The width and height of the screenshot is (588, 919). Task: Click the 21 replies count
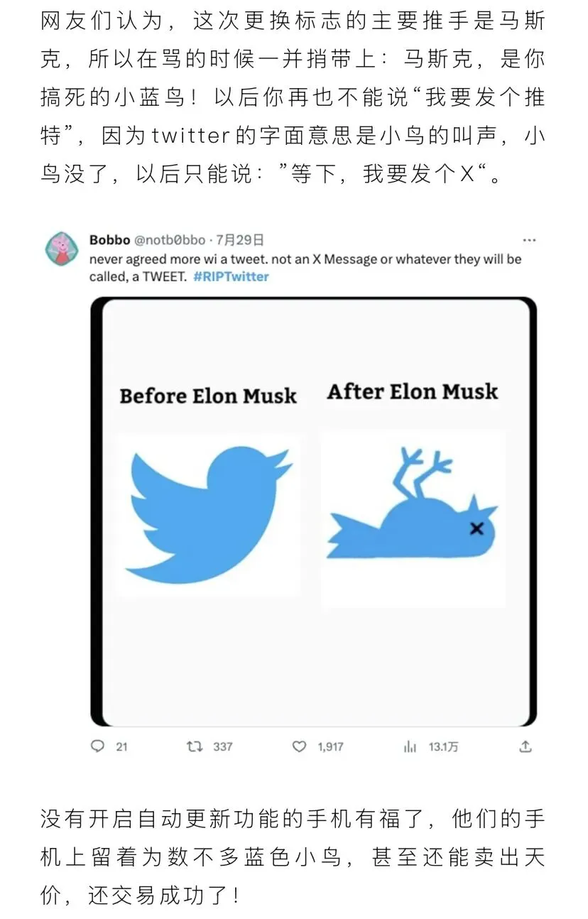pyautogui.click(x=121, y=746)
